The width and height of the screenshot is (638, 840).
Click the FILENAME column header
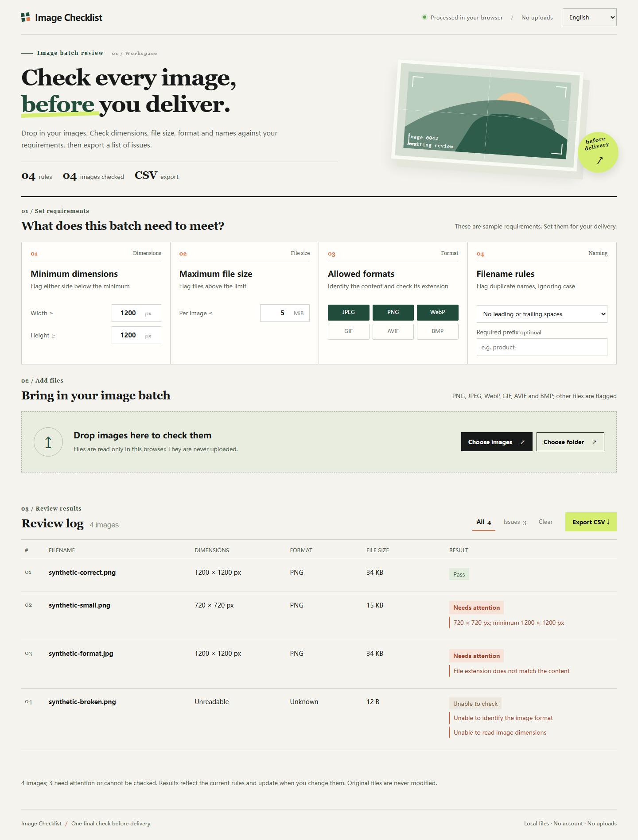click(x=62, y=550)
